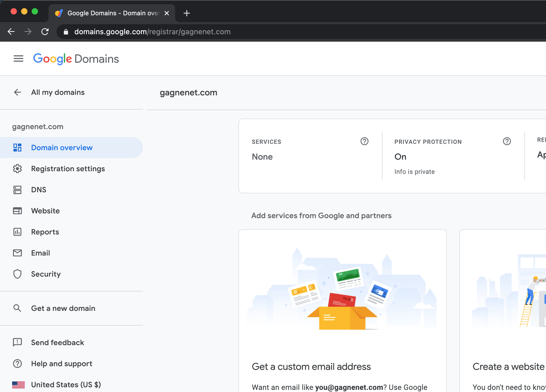Click the Domain overview icon
Screen dimensions: 546x392
click(17, 147)
